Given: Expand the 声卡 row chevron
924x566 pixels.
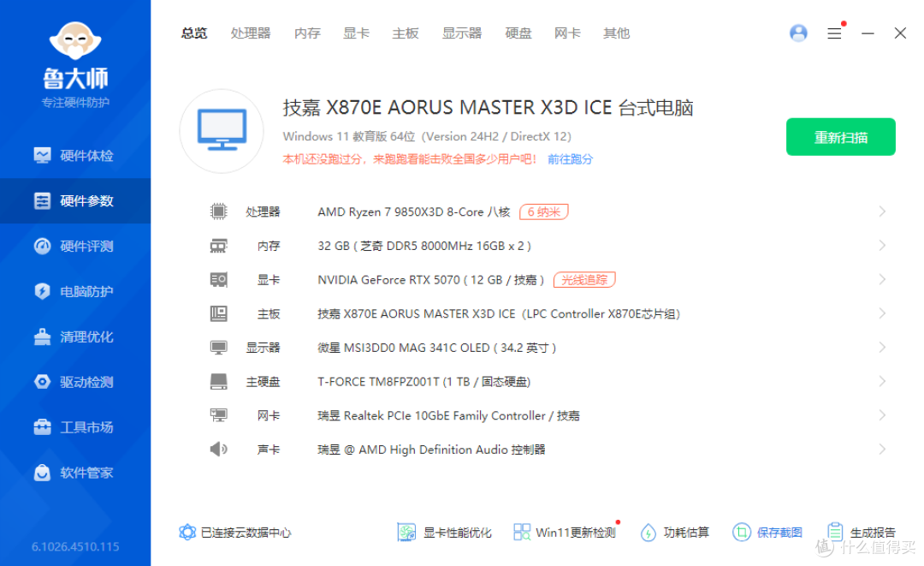Looking at the screenshot, I should tap(882, 450).
